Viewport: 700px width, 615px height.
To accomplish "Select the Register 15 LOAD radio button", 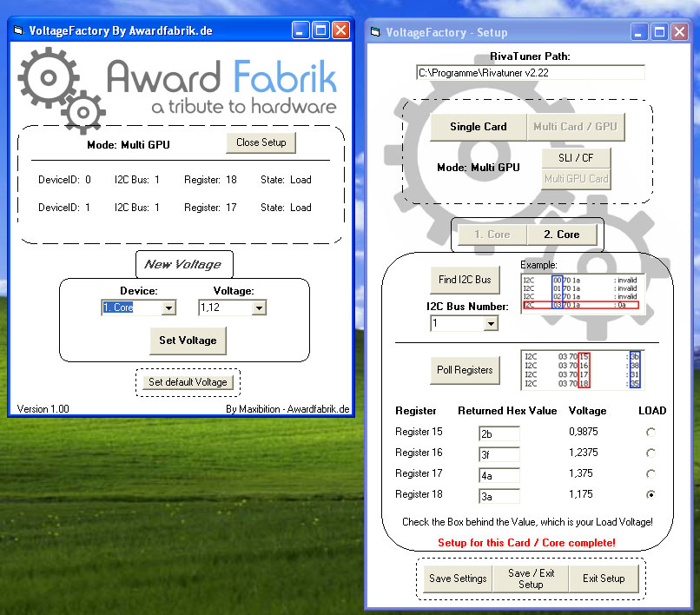I will (650, 432).
